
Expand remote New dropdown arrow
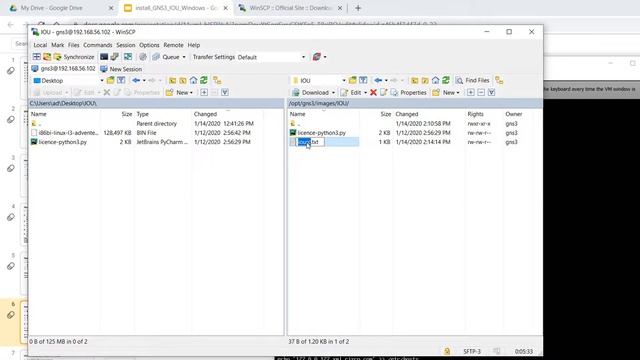click(x=458, y=93)
